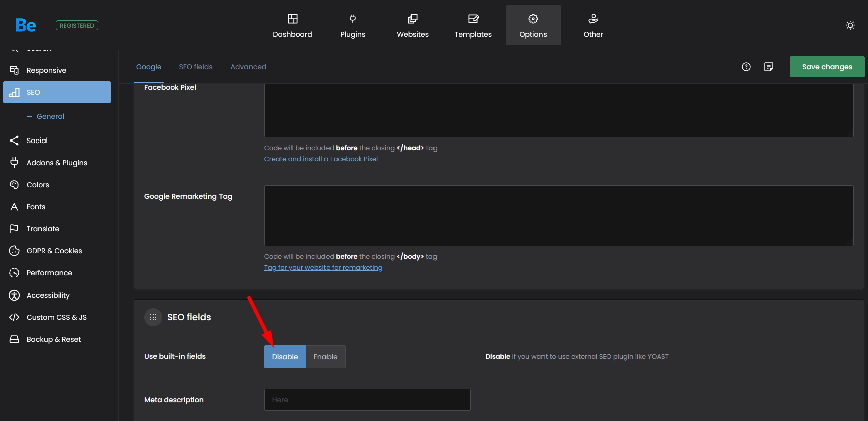
Task: Select General under SEO in sidebar
Action: tap(50, 116)
